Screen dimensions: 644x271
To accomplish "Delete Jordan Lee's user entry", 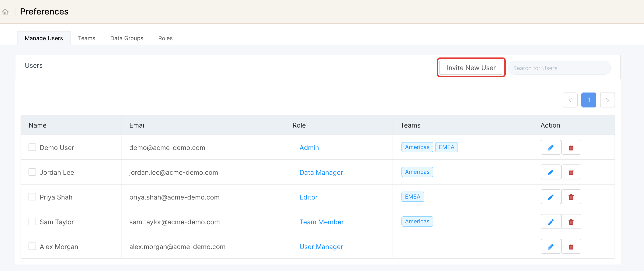I will (571, 172).
